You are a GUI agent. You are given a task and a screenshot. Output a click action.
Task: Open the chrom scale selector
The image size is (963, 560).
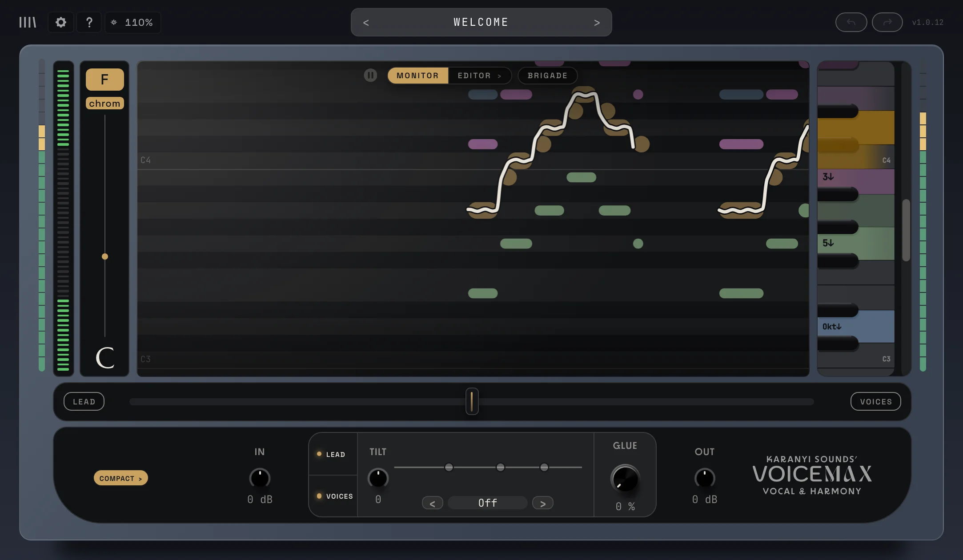coord(104,103)
